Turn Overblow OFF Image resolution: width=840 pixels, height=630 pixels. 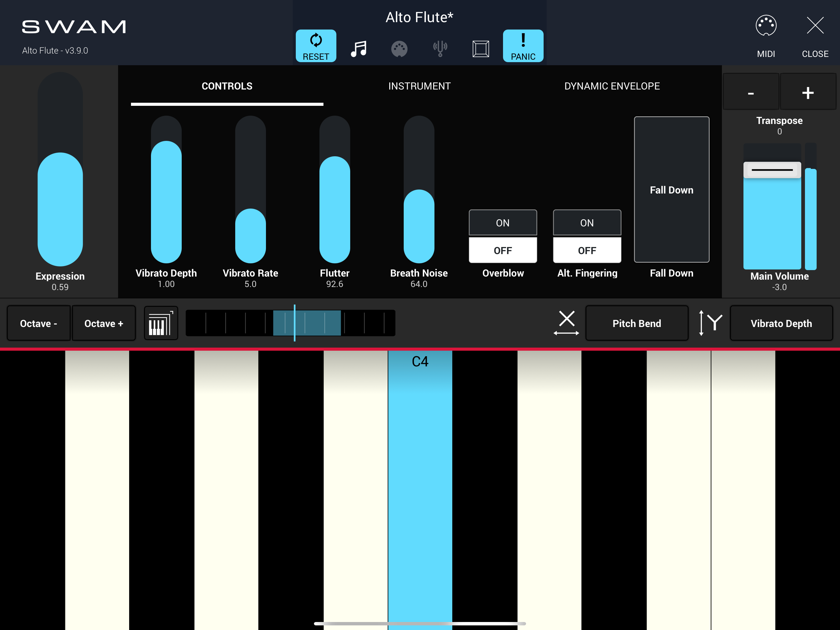[x=503, y=250]
